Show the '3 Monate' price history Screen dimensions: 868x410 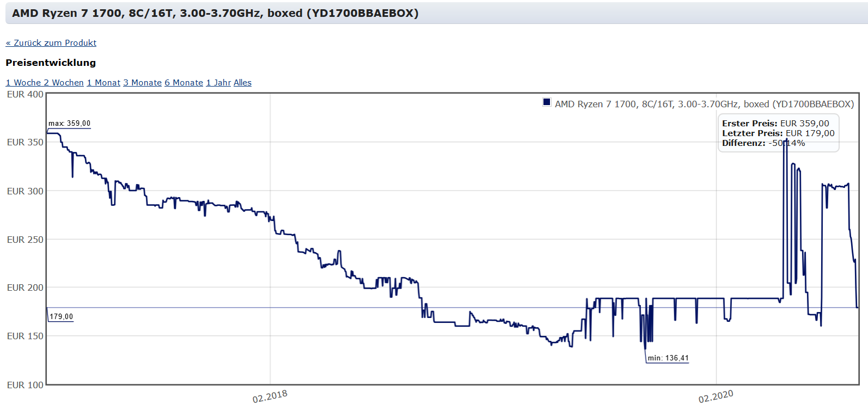click(142, 83)
